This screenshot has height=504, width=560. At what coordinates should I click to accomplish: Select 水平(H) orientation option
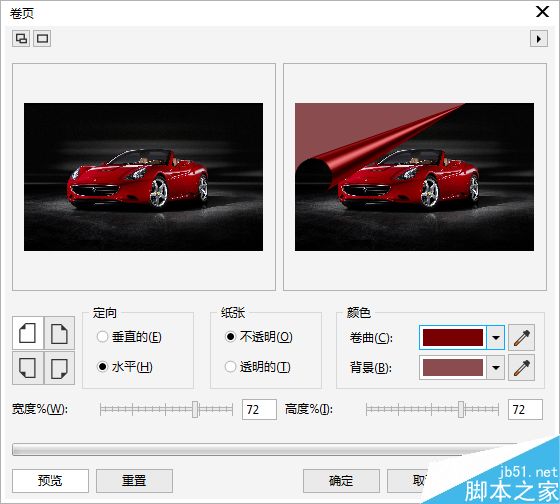pyautogui.click(x=125, y=367)
